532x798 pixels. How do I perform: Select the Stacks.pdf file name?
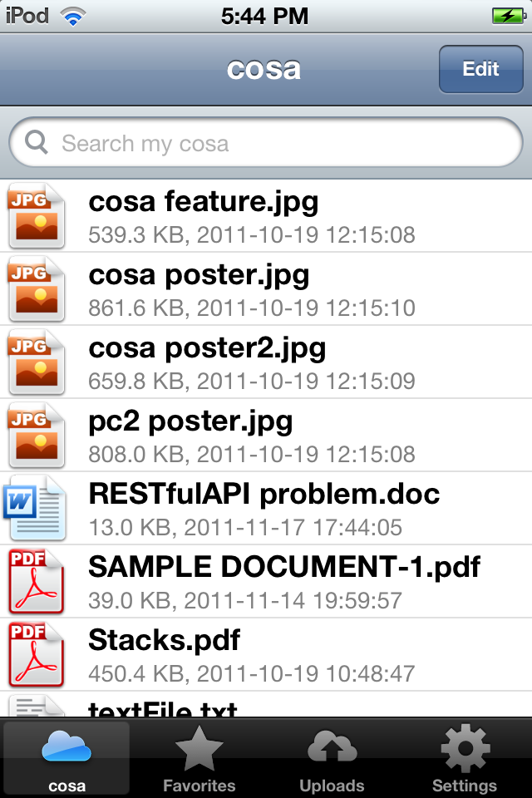click(164, 640)
